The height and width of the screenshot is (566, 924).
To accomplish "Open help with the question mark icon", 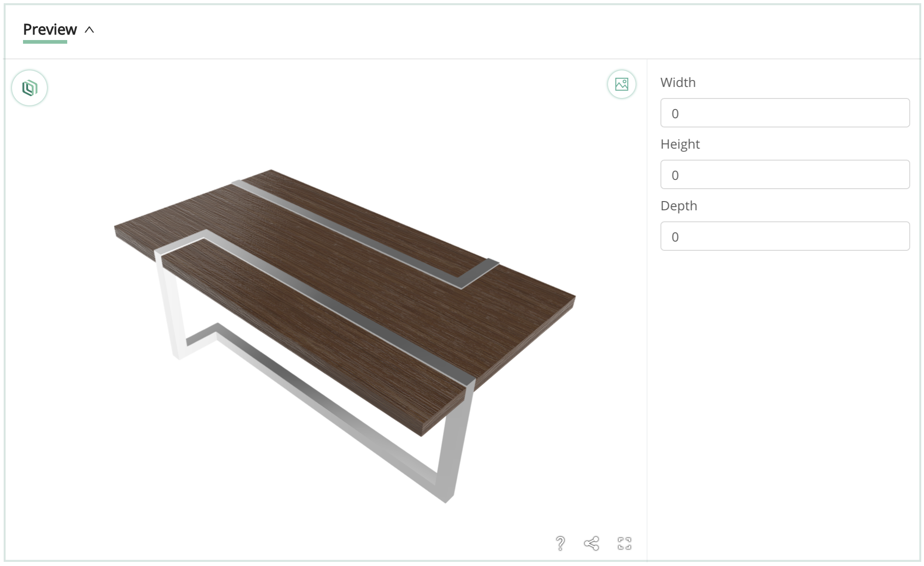I will tap(560, 543).
